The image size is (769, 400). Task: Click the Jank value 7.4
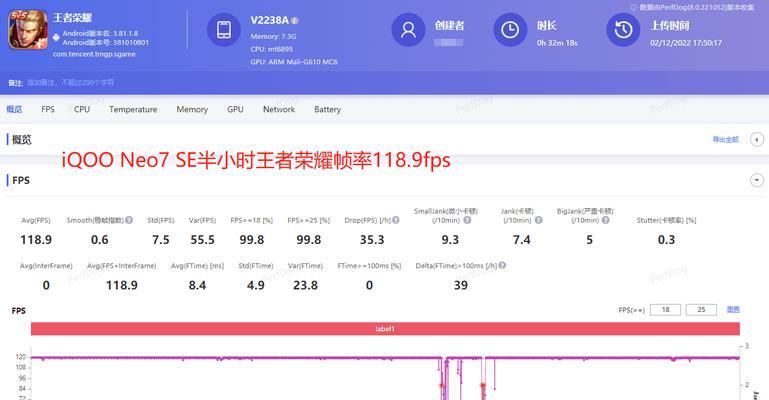click(521, 240)
